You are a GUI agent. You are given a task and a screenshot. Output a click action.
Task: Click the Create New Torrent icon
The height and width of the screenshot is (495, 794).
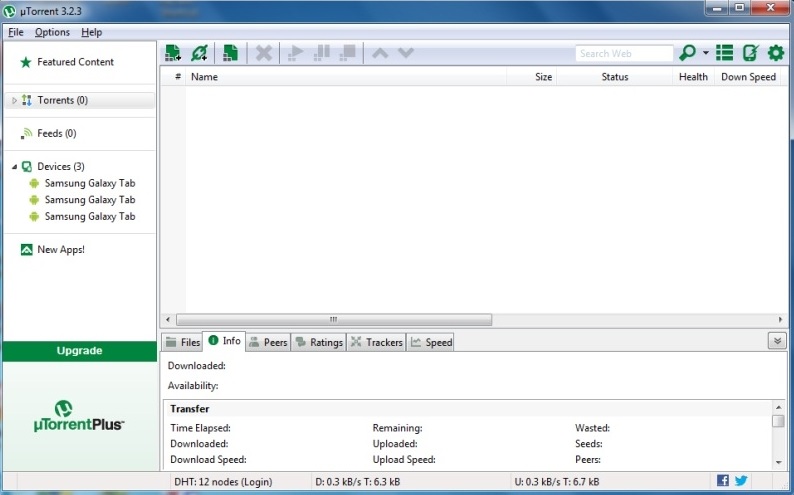230,53
